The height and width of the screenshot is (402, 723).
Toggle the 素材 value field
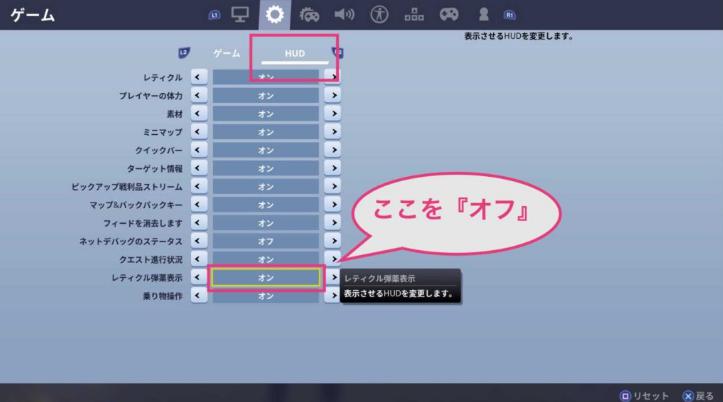tap(266, 113)
